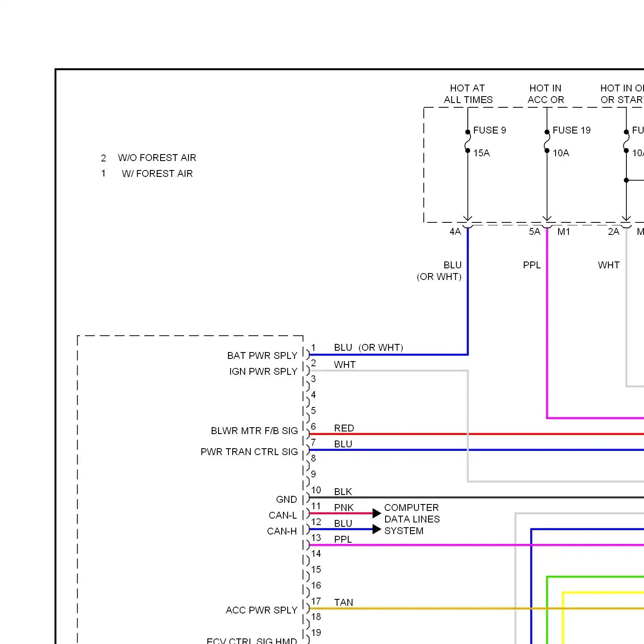Select the pin 17 'TAN' wire label
The height and width of the screenshot is (644, 644).
(343, 602)
